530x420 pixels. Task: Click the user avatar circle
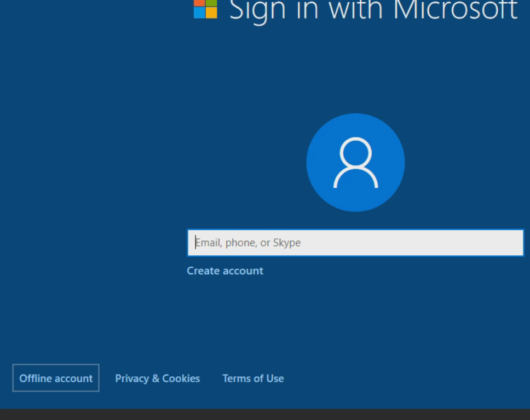[355, 163]
